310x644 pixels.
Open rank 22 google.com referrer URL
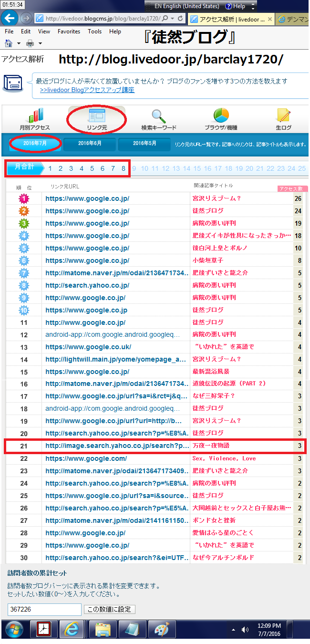point(86,458)
